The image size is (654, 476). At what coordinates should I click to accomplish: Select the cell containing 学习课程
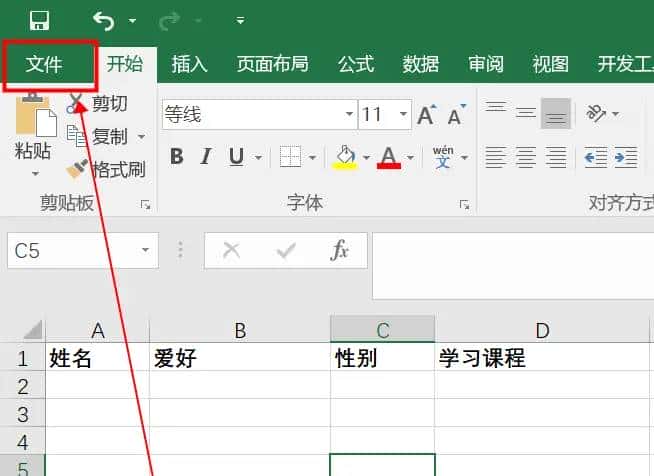tap(542, 358)
